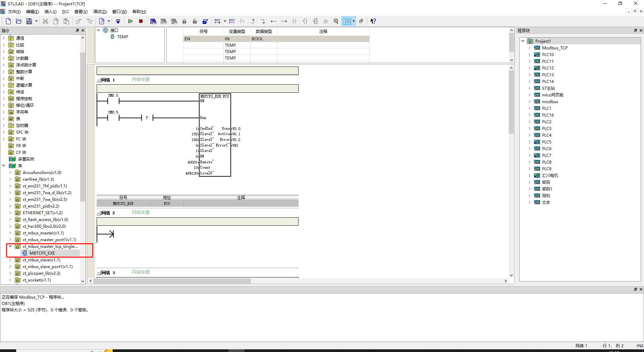
Task: Click the red Stop square icon
Action: click(x=141, y=21)
